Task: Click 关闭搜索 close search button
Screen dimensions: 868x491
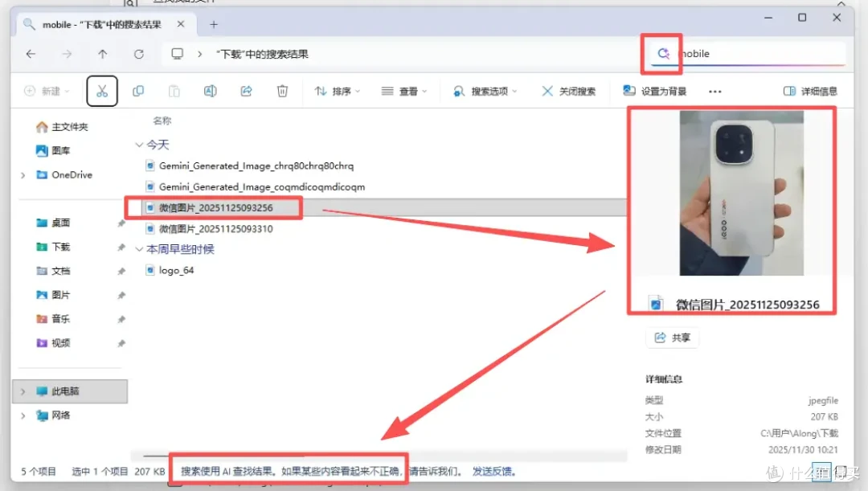Action: tap(568, 91)
